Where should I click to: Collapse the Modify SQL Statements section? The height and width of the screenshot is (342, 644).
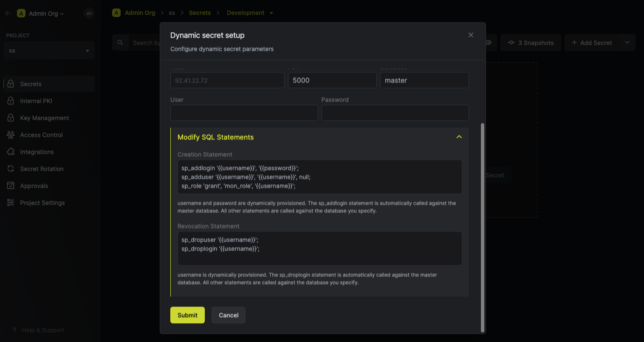click(459, 137)
